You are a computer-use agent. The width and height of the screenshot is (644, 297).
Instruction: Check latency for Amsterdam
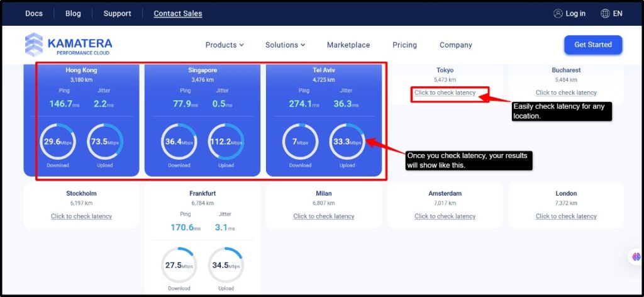point(445,216)
